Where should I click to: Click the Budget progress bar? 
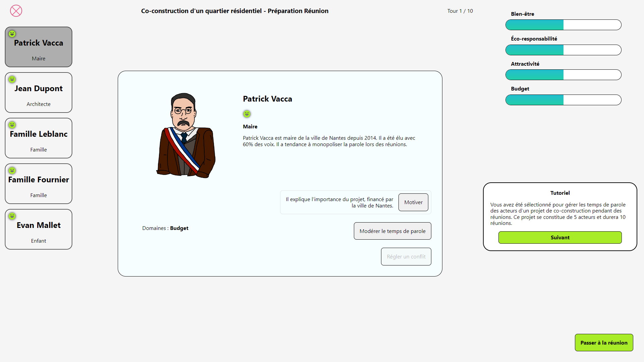(563, 100)
